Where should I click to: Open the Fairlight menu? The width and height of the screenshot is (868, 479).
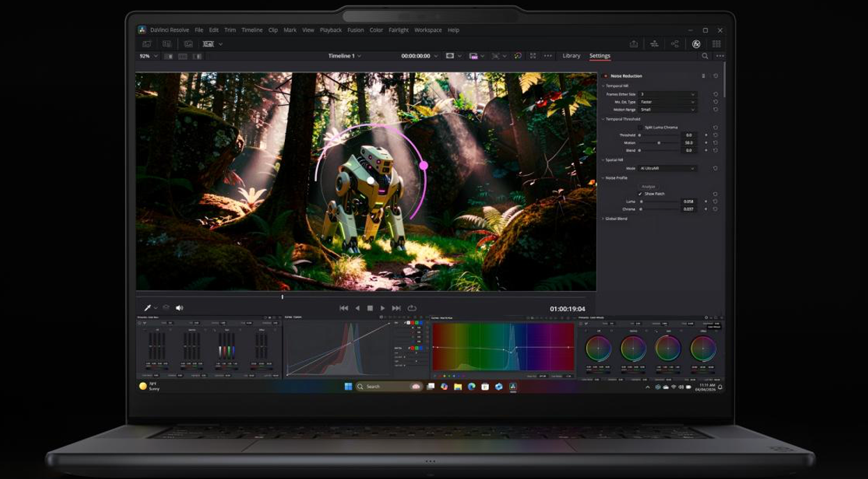click(x=398, y=30)
